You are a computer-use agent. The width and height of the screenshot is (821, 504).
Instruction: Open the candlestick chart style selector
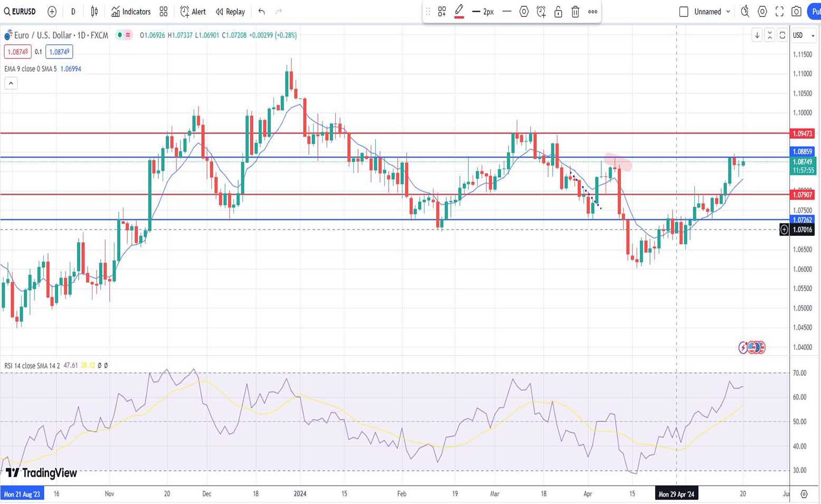pos(95,12)
